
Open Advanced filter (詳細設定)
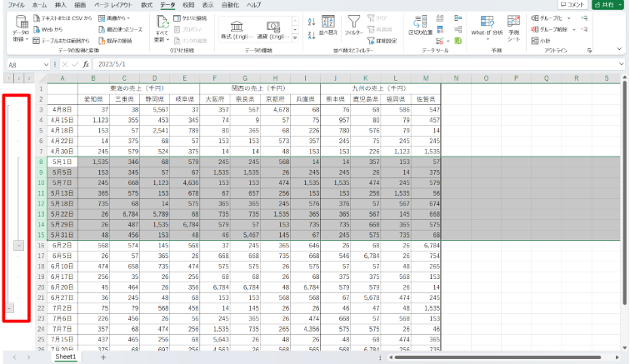382,41
